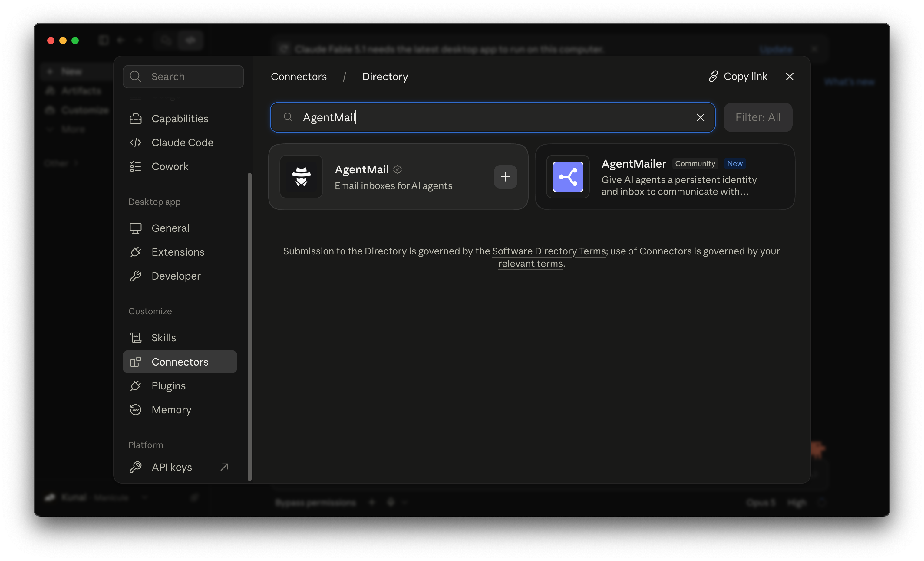Click the Community tag on AgentMailer

pyautogui.click(x=695, y=163)
